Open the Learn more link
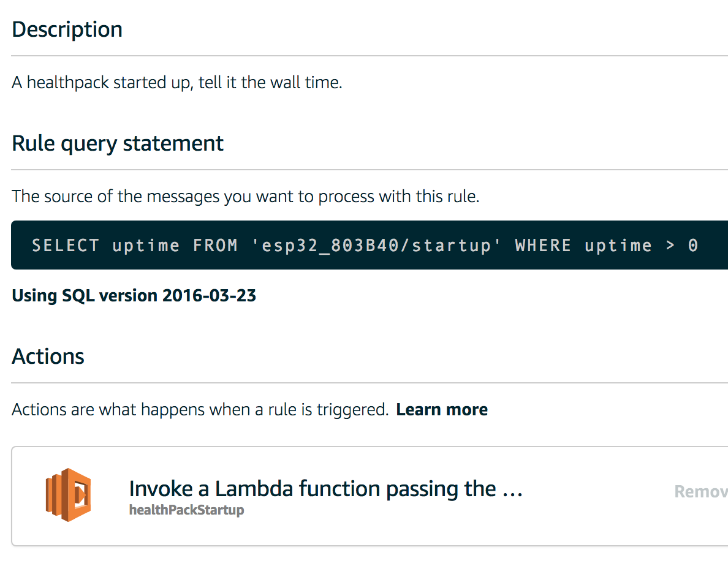This screenshot has width=728, height=566. [x=442, y=410]
